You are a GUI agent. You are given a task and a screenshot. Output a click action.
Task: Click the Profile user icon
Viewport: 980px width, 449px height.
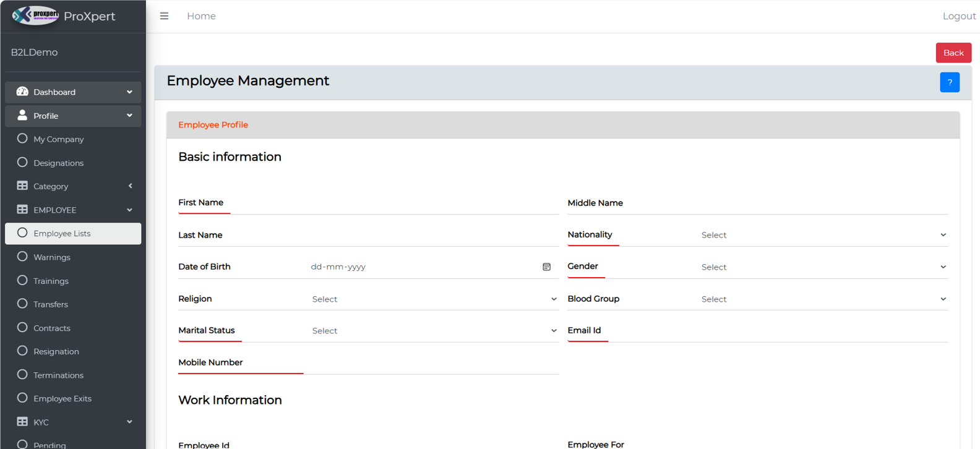[x=22, y=115]
